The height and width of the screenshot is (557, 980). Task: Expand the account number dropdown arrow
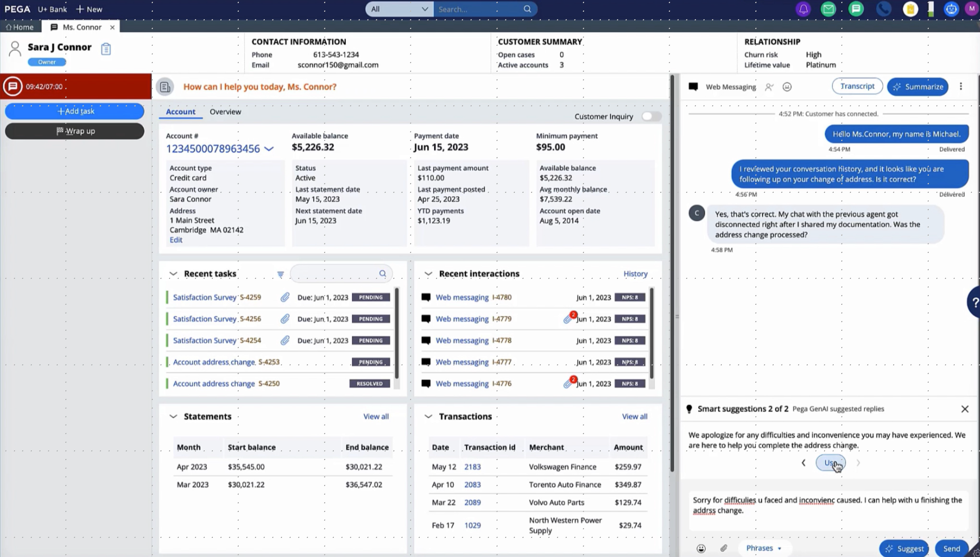point(269,149)
